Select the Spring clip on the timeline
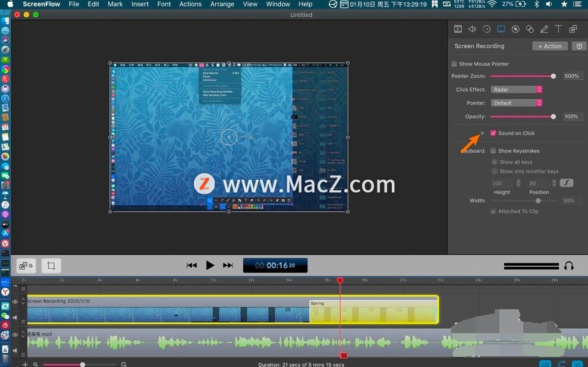The image size is (588, 367). click(373, 310)
